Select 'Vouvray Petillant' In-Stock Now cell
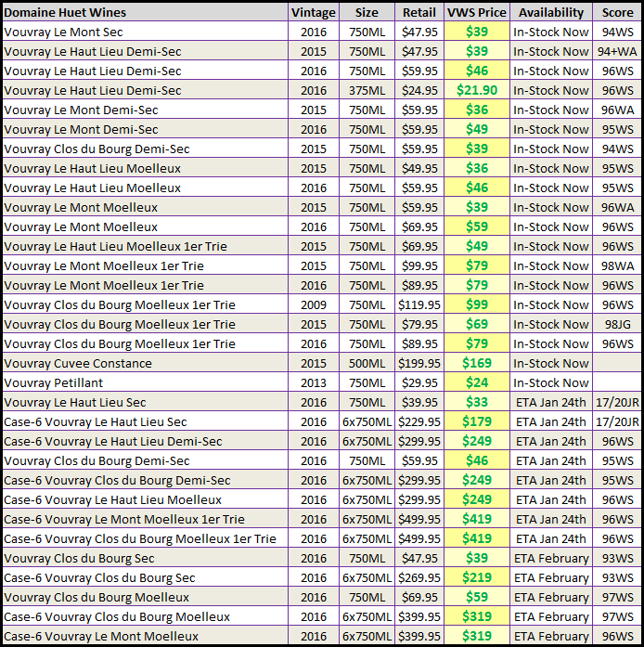644x647 pixels. click(551, 382)
